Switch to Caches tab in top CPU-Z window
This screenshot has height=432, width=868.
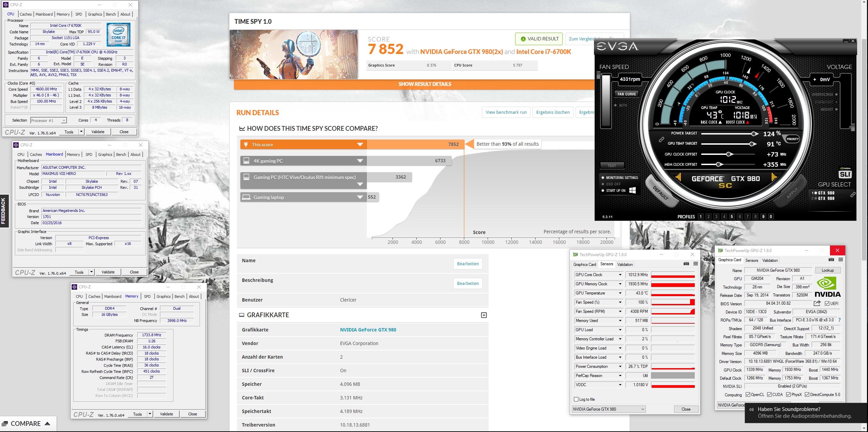[25, 14]
